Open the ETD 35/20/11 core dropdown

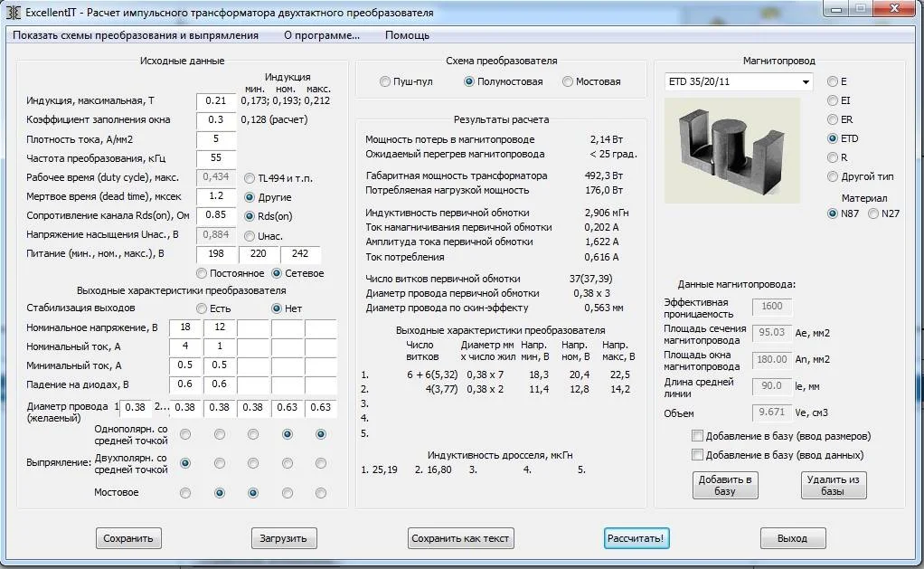tap(805, 82)
